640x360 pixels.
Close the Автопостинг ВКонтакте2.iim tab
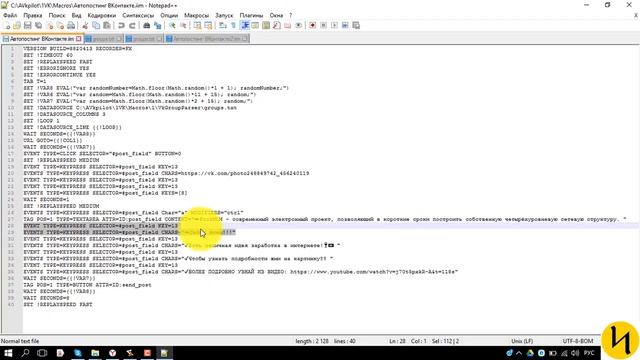[244, 39]
